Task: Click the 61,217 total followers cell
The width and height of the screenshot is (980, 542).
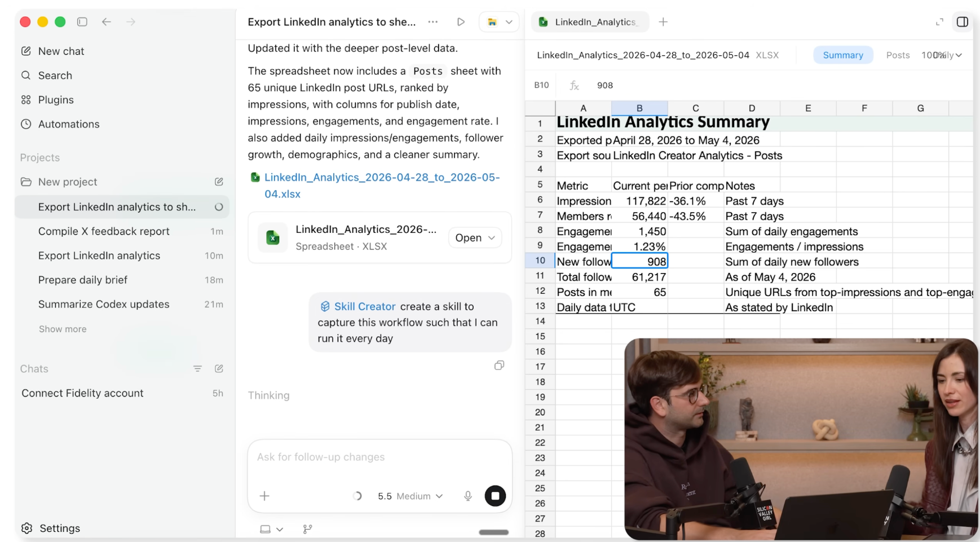Action: (639, 277)
